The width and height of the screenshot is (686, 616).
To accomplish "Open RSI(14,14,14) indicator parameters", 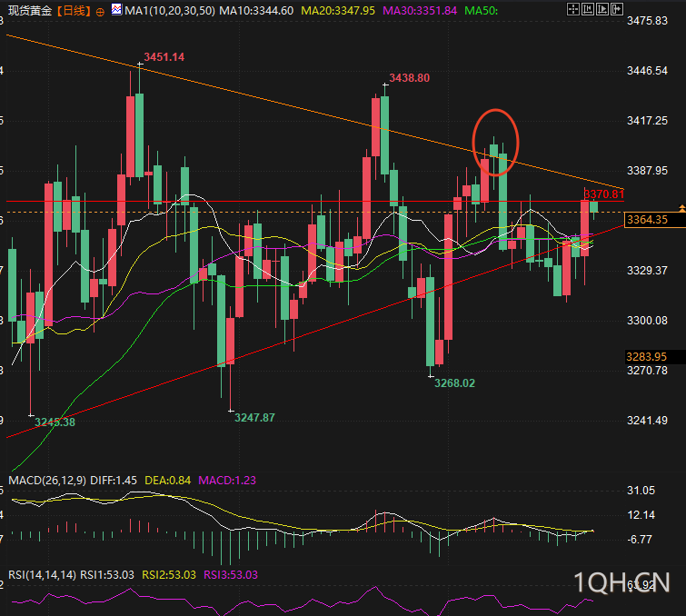I will 43,575.
